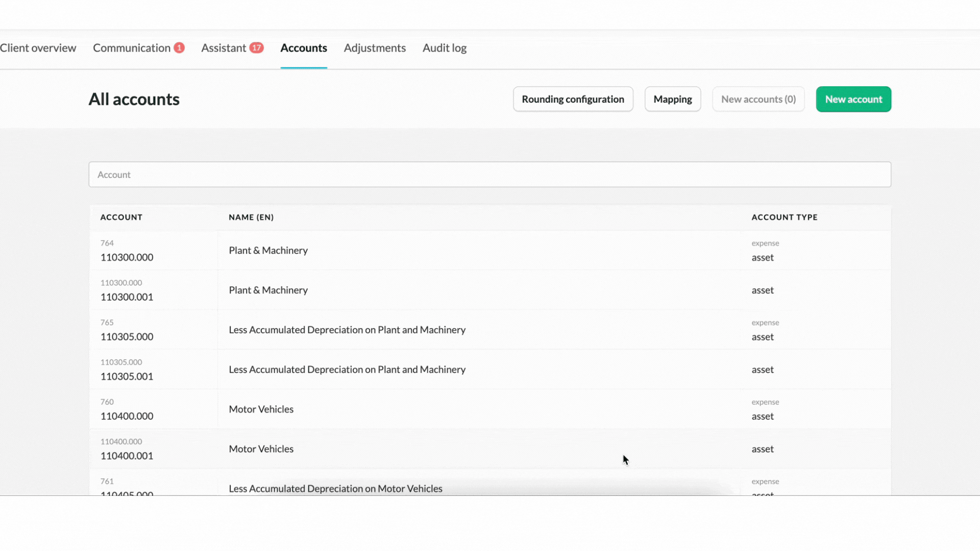Screen dimensions: 980x551
Task: Click the New accounts (0) button
Action: coord(758,99)
